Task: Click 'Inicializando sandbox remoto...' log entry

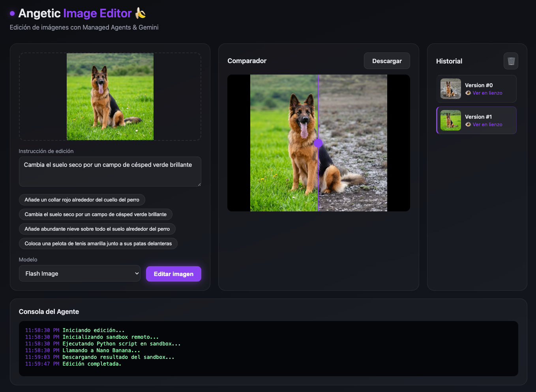Action: 111,337
